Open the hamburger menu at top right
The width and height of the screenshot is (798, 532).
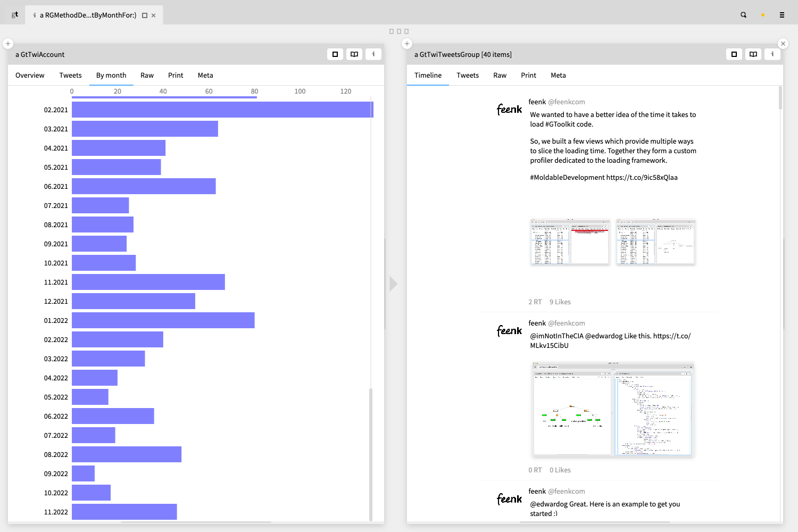(x=782, y=15)
